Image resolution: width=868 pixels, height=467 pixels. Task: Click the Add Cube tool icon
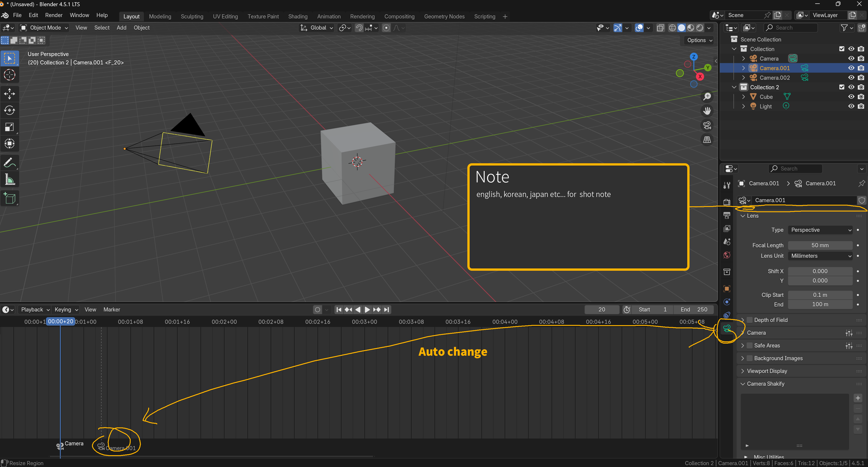coord(9,199)
